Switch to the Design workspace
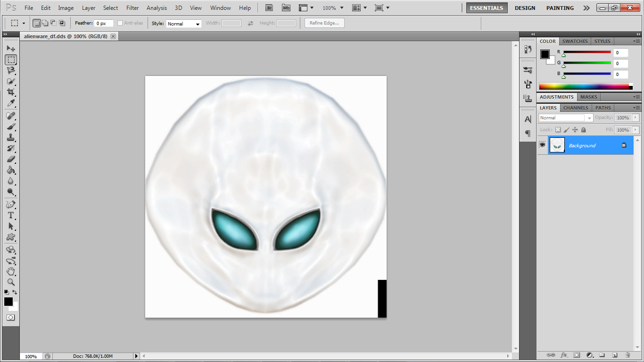This screenshot has width=644, height=362. (525, 8)
